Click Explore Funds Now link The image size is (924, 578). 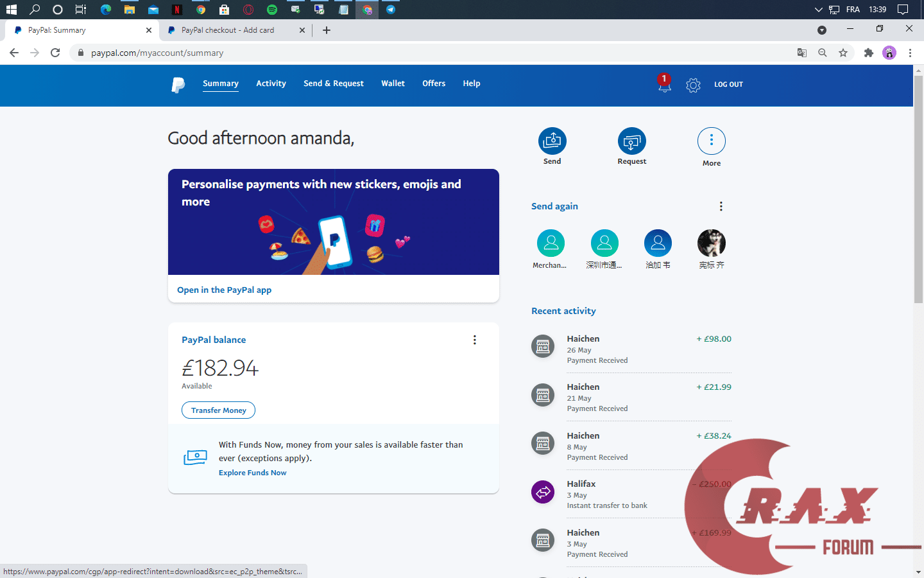(253, 473)
